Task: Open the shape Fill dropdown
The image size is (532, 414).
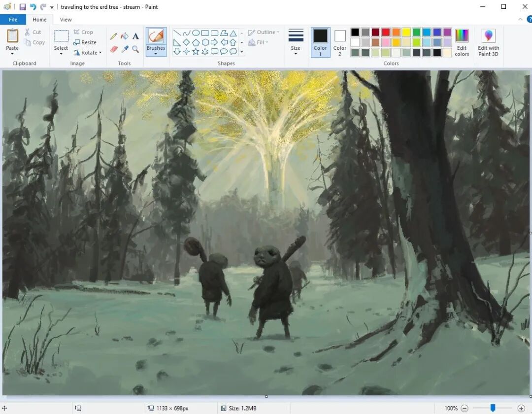Action: coord(258,42)
